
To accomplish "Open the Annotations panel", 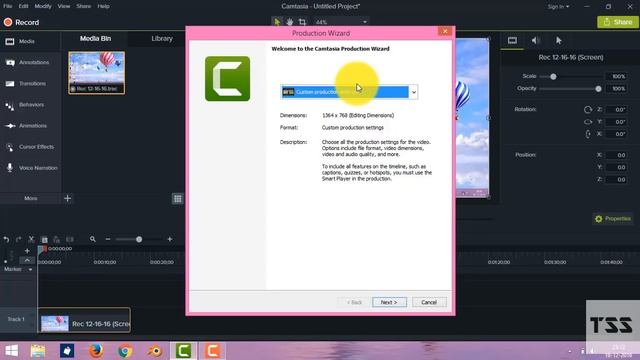I will point(28,62).
